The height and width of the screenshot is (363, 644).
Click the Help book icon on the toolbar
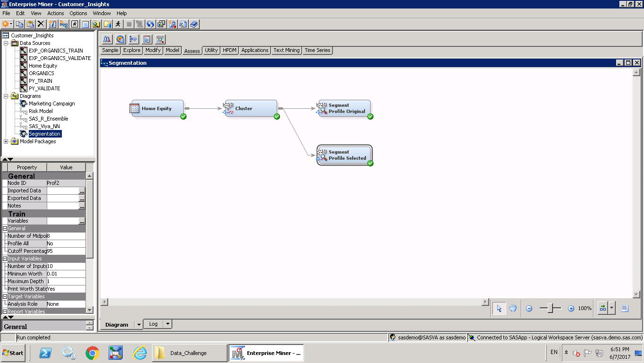pos(194,24)
